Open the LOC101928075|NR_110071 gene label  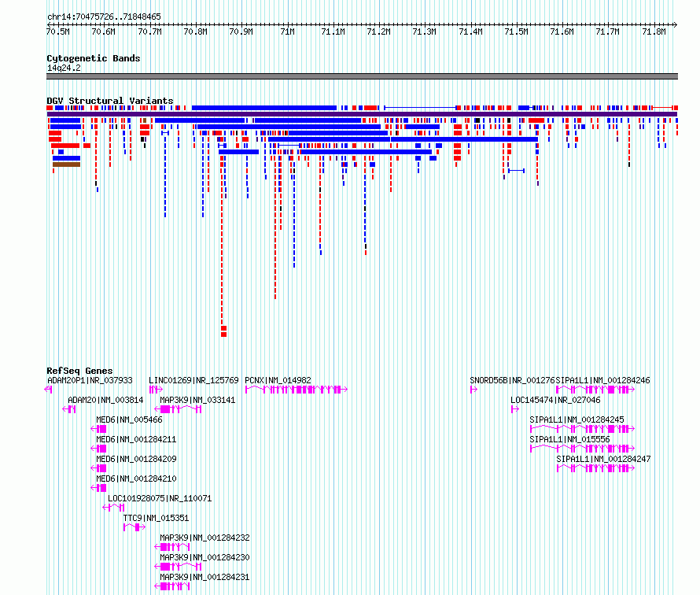[x=160, y=498]
